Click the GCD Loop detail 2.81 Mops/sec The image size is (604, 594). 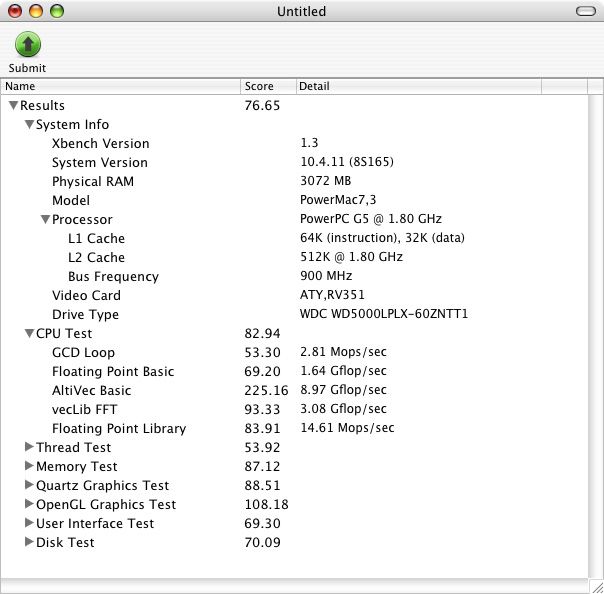click(343, 352)
